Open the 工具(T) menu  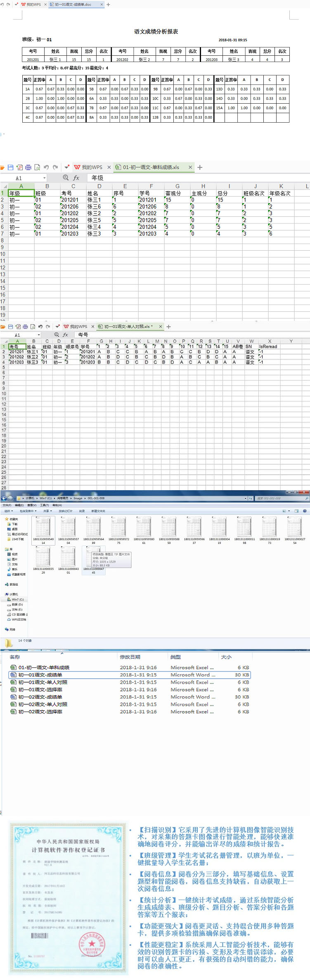pos(44,505)
